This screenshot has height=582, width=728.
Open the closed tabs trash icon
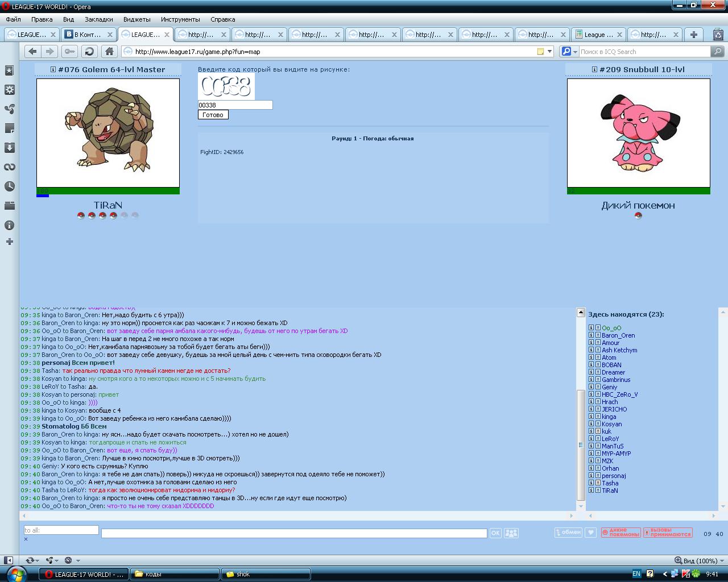(718, 34)
